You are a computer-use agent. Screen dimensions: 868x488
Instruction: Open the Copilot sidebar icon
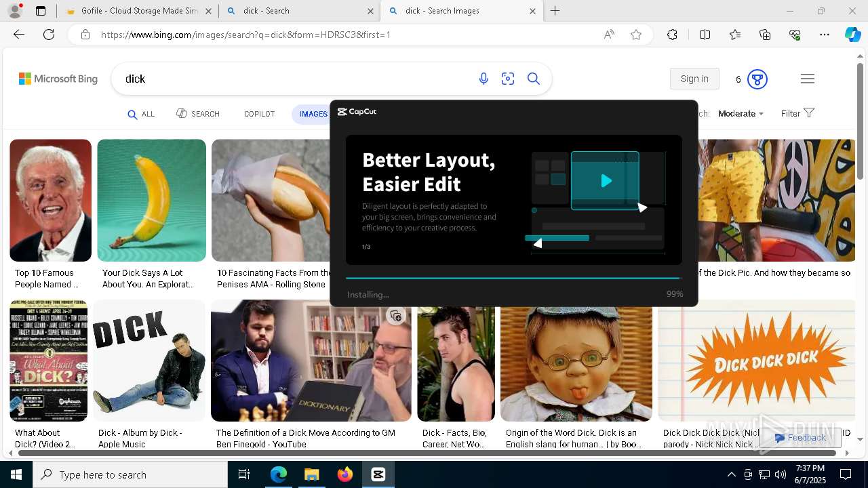[x=852, y=35]
